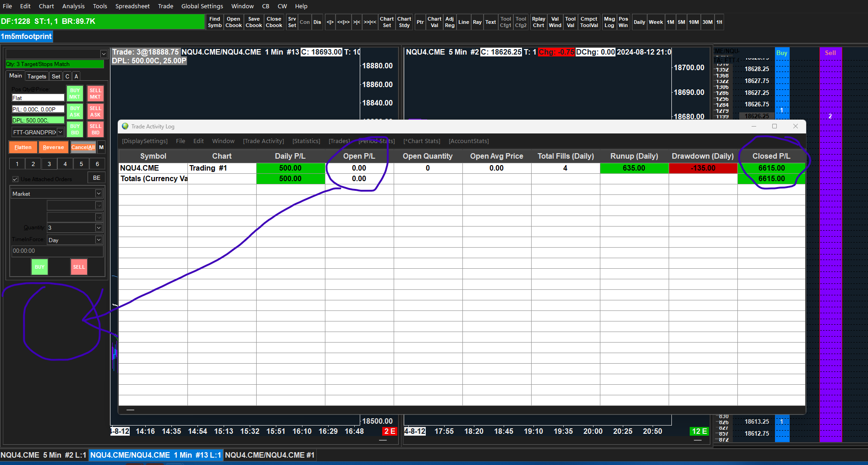The height and width of the screenshot is (465, 868).
Task: Switch to the Set tab in trade window
Action: tap(56, 76)
